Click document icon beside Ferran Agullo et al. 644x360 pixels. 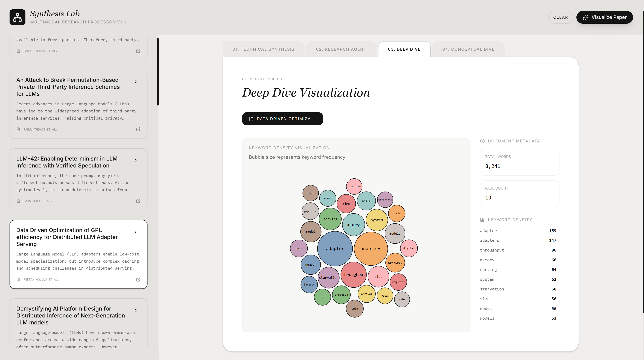18,280
